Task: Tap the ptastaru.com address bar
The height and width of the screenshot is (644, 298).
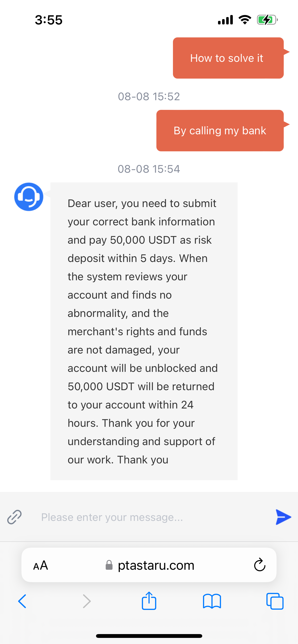Action: coord(156,565)
